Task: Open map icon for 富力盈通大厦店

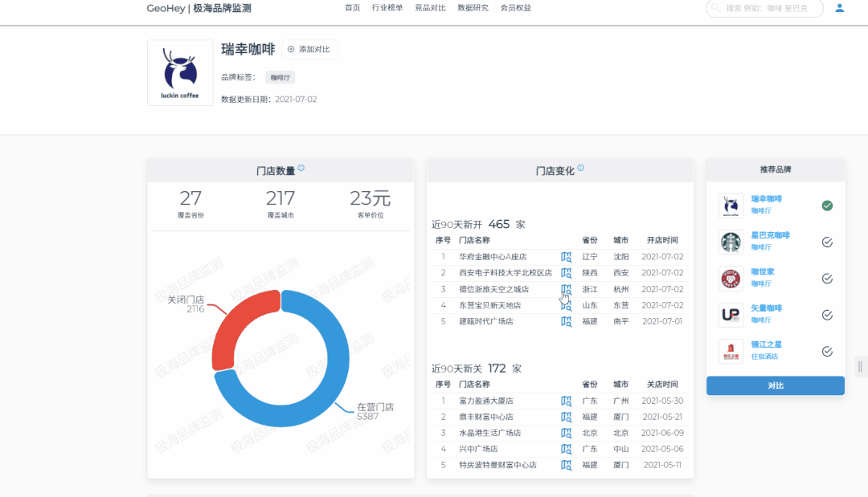Action: pyautogui.click(x=566, y=401)
